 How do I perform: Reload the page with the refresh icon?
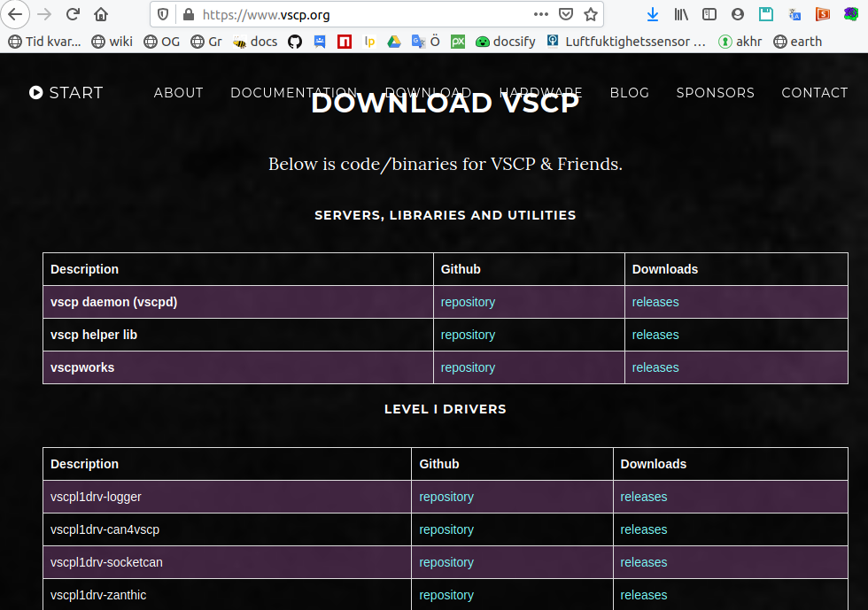[73, 14]
